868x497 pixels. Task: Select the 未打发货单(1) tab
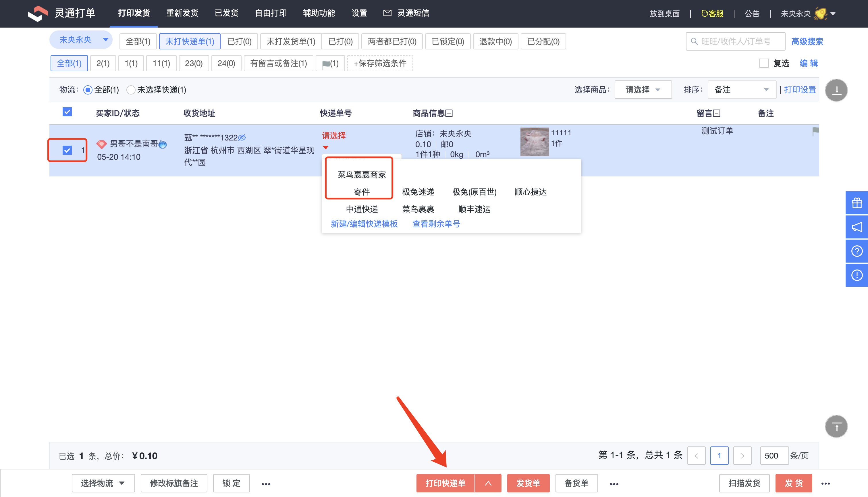pyautogui.click(x=291, y=41)
